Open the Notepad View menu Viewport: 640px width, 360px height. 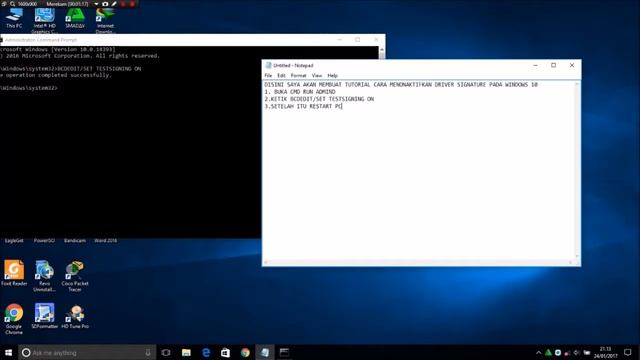click(x=317, y=76)
